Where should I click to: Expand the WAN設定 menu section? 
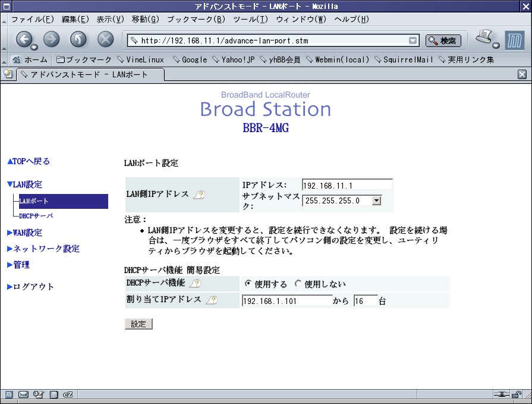[x=24, y=233]
